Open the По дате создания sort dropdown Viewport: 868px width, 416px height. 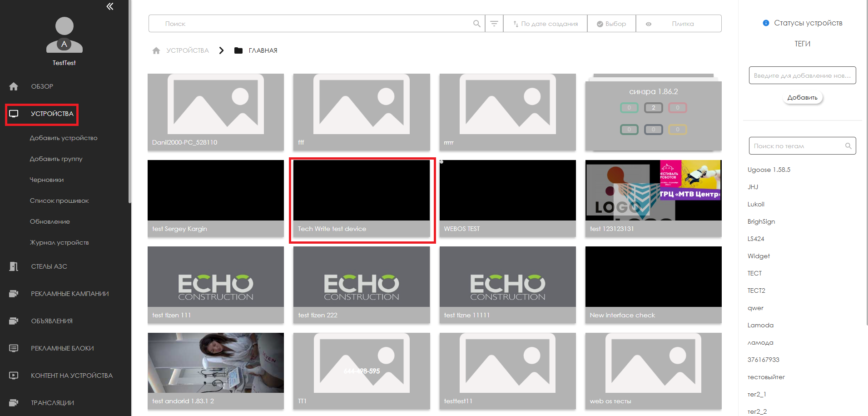tap(546, 24)
